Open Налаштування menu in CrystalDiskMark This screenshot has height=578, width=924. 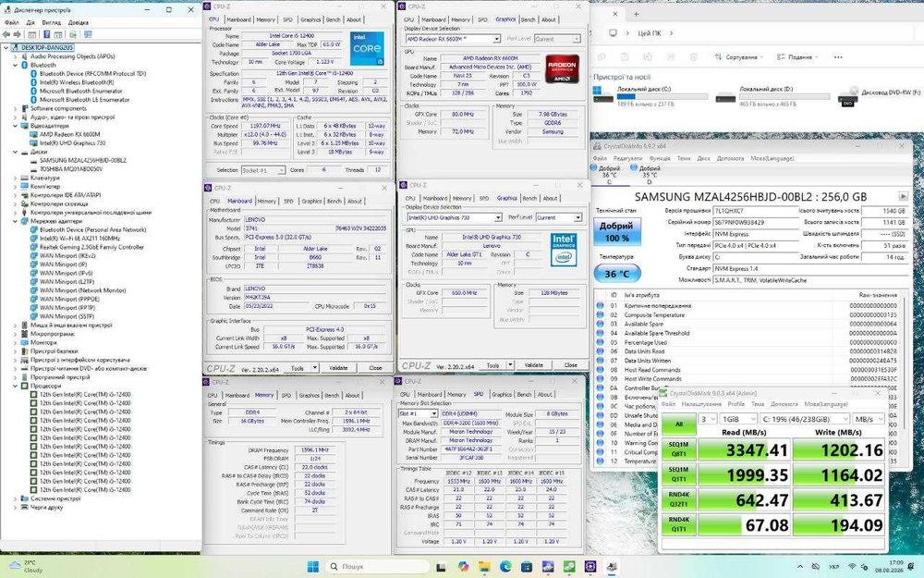point(701,405)
